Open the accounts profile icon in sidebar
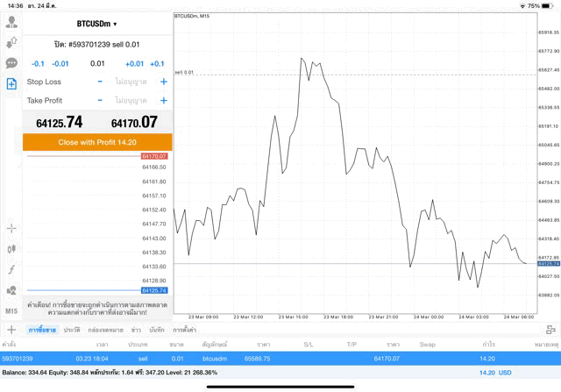561x392 pixels. 11,22
